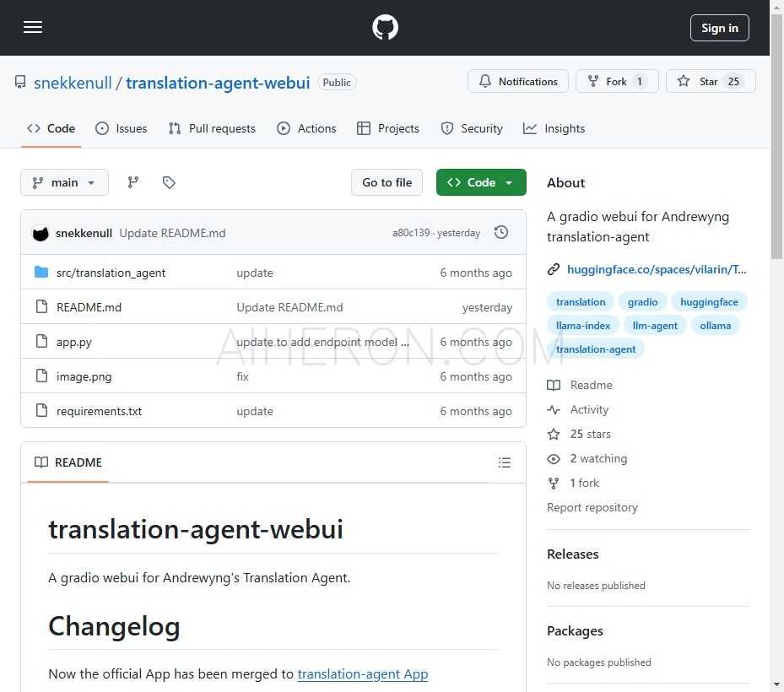Click file icon next to requirements.txt
This screenshot has width=784, height=692.
click(x=42, y=410)
